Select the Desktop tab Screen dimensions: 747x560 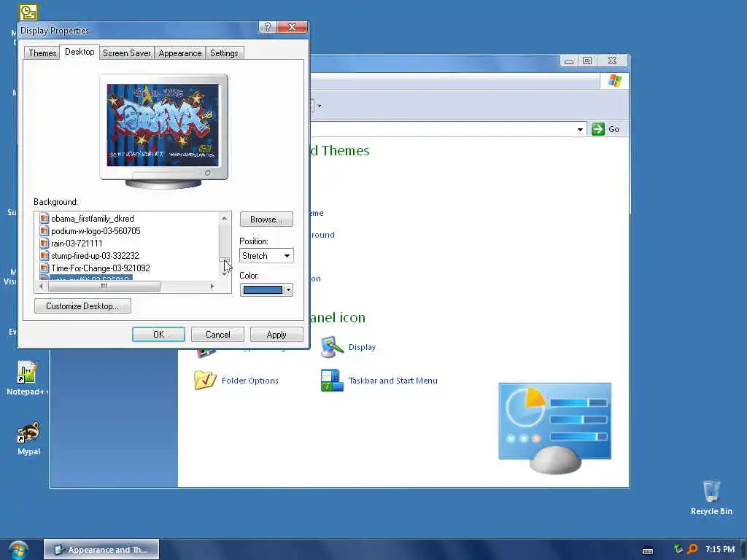point(80,52)
